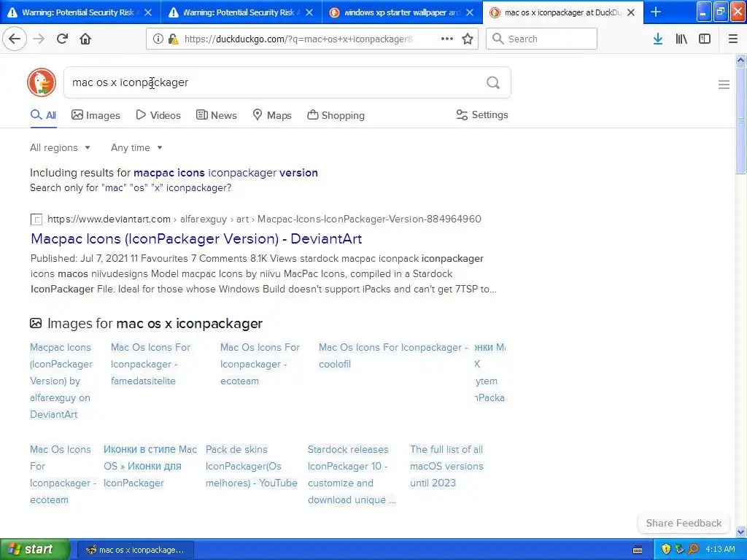Open the Downloads panel arrow
The width and height of the screenshot is (747, 560).
[x=658, y=39]
